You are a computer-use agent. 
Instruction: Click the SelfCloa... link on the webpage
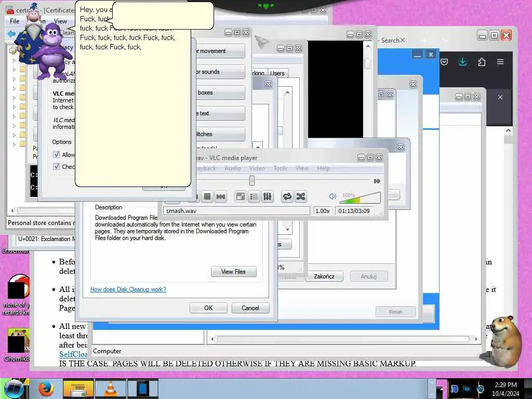73,354
